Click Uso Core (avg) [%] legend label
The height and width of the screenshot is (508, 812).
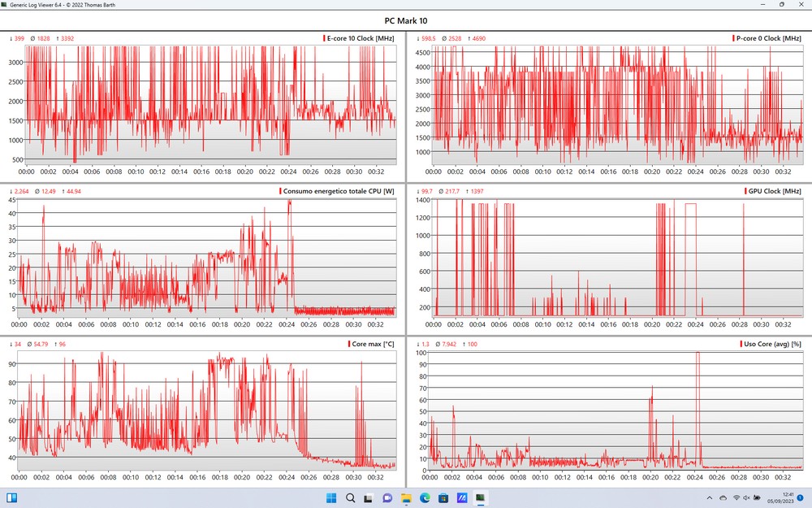773,344
